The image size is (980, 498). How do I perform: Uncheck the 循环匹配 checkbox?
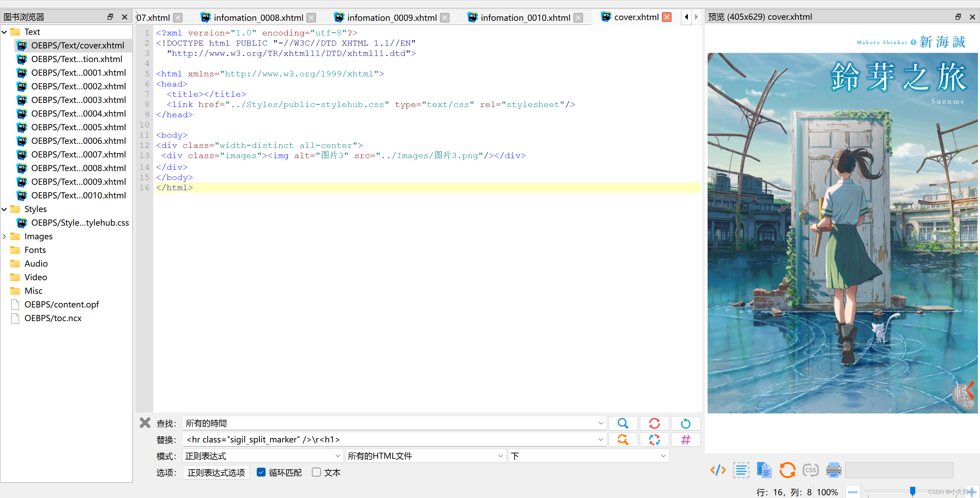(261, 472)
